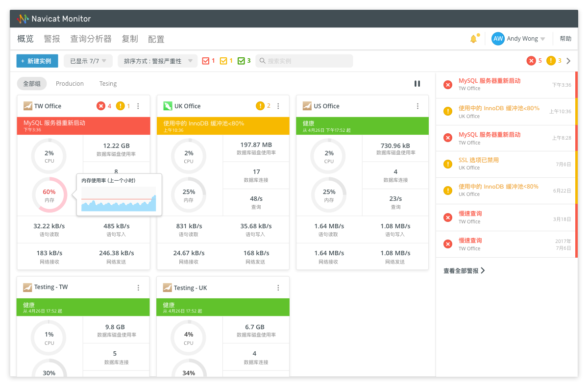Click the 搜索实例 search field

304,61
